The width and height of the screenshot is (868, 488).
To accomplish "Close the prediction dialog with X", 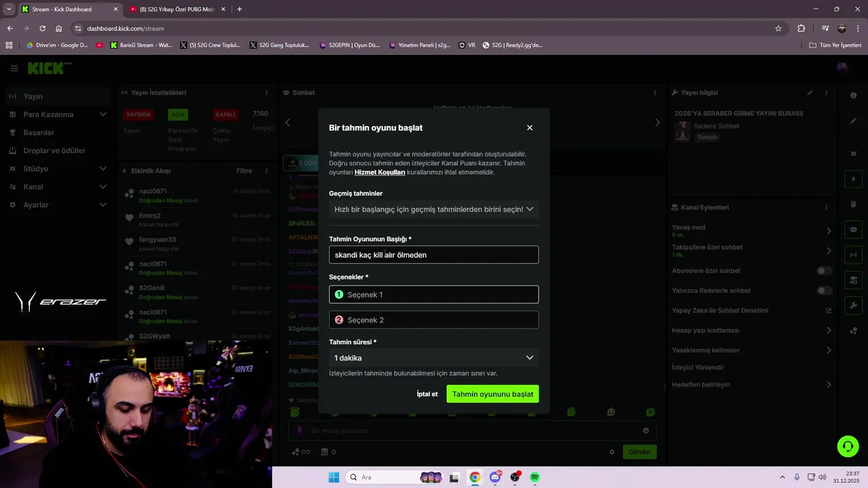I will pyautogui.click(x=530, y=127).
